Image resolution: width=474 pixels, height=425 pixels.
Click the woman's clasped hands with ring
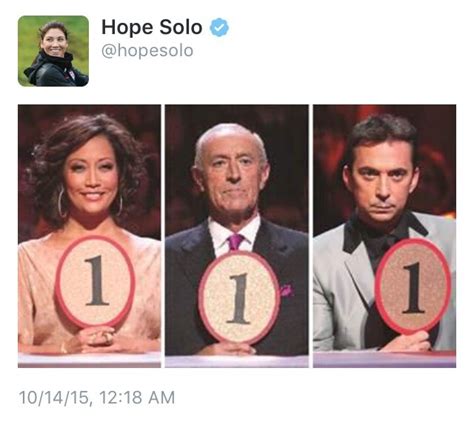[97, 340]
